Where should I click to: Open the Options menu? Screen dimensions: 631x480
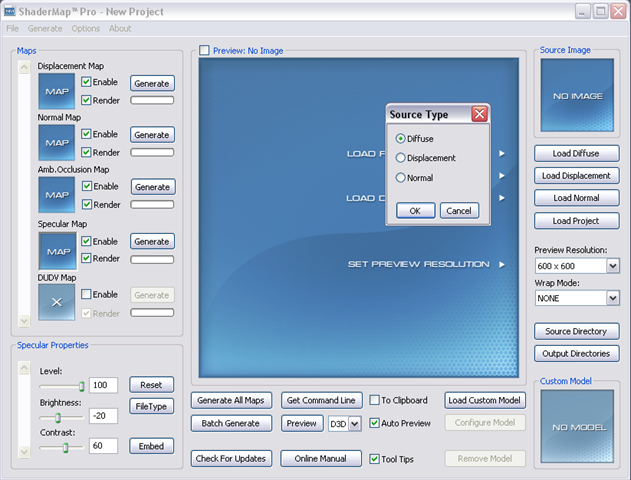(x=85, y=29)
